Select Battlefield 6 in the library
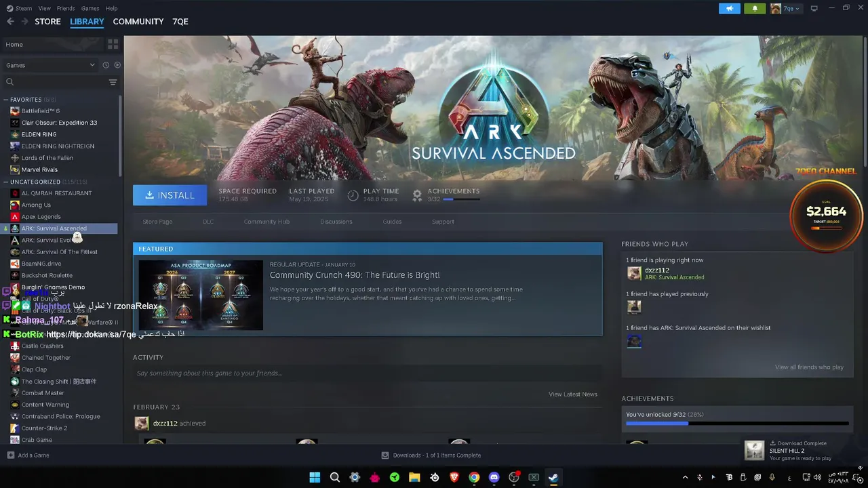Viewport: 868px width, 488px height. pyautogui.click(x=41, y=110)
